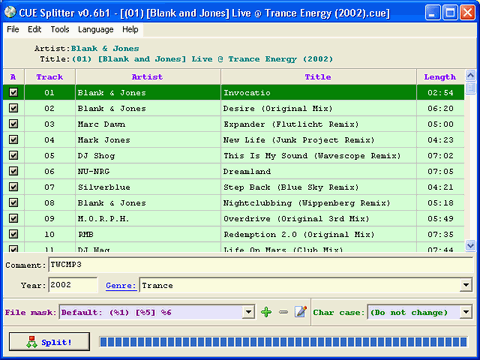Click the track list scrollbar thumb
Image resolution: width=480 pixels, height=360 pixels.
tap(470, 88)
